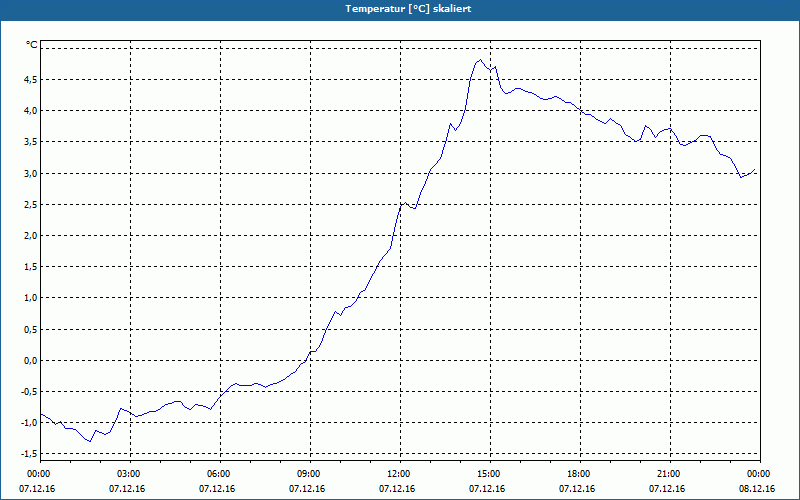
Task: Select the -1,5 y-axis value
Action: tap(28, 454)
